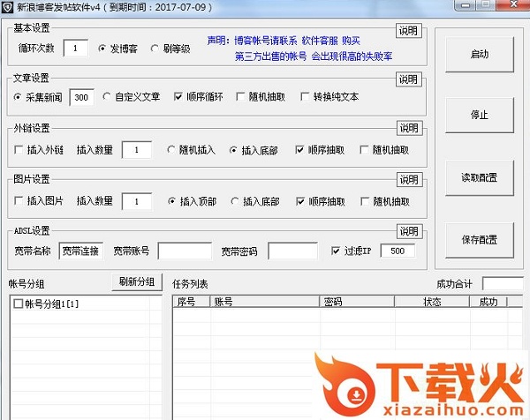Viewport: 530px width, 420px height.
Task: Click the 序号 column header
Action: [x=192, y=302]
